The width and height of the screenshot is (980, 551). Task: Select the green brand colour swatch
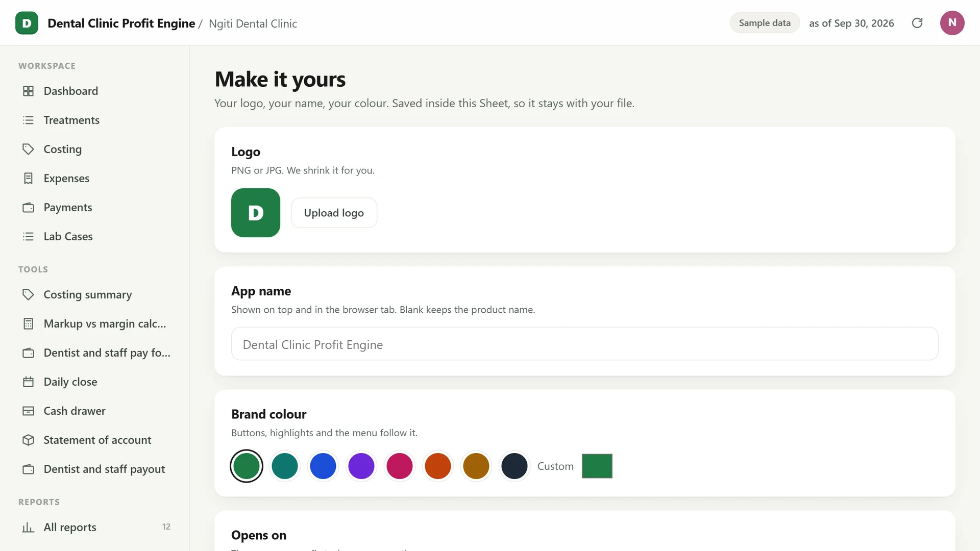(x=247, y=466)
